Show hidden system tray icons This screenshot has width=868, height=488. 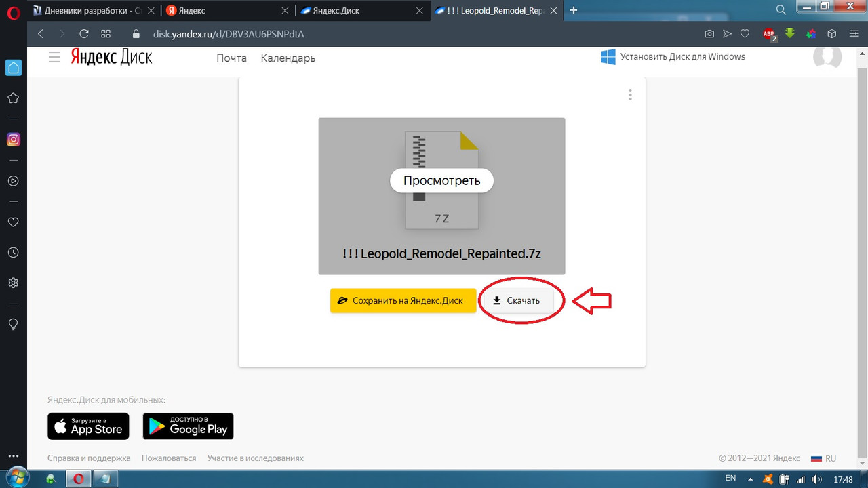(x=752, y=479)
